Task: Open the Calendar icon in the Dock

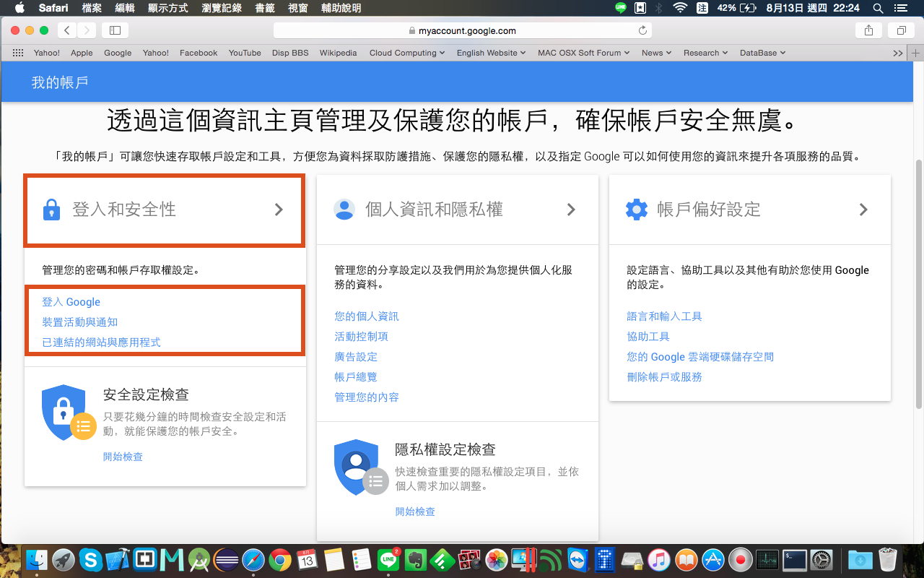Action: click(x=307, y=559)
